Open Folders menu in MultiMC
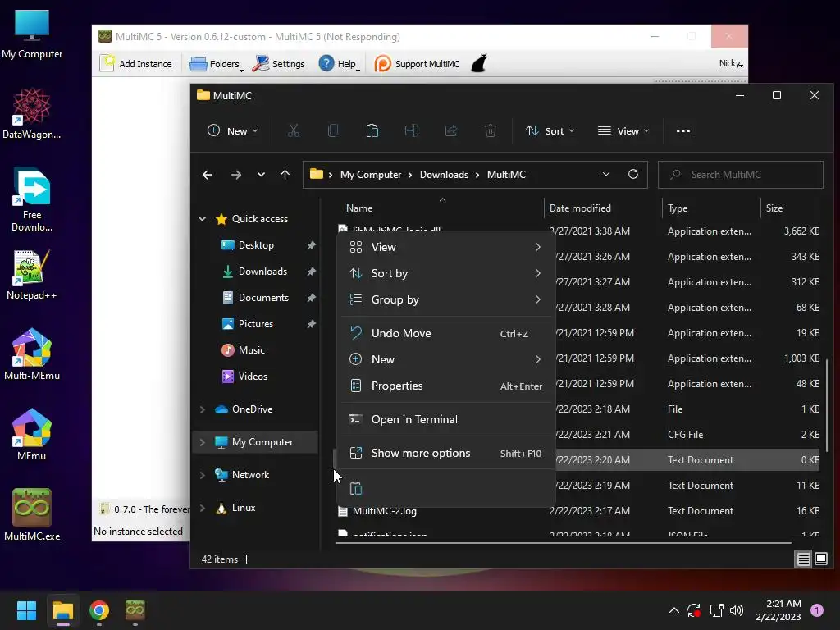Image resolution: width=840 pixels, height=630 pixels. tap(216, 64)
